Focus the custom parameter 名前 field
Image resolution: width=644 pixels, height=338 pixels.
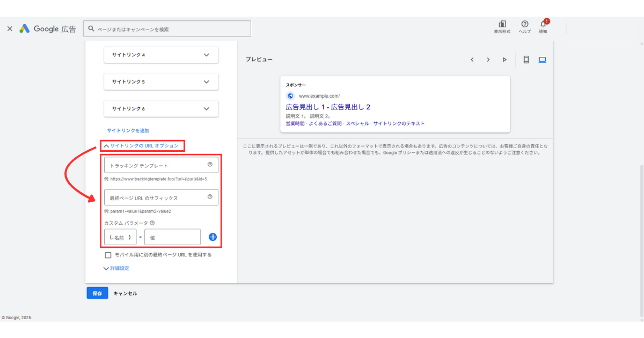click(120, 237)
